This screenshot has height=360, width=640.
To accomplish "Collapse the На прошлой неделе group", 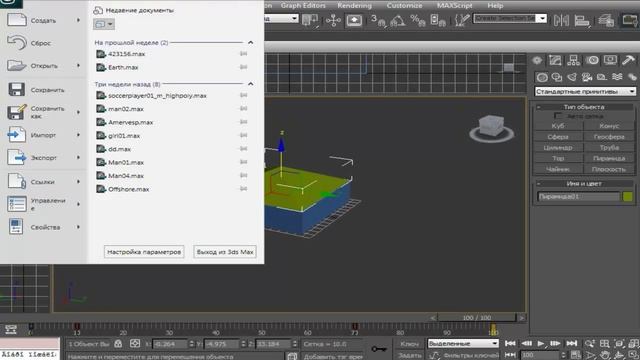I will 251,42.
